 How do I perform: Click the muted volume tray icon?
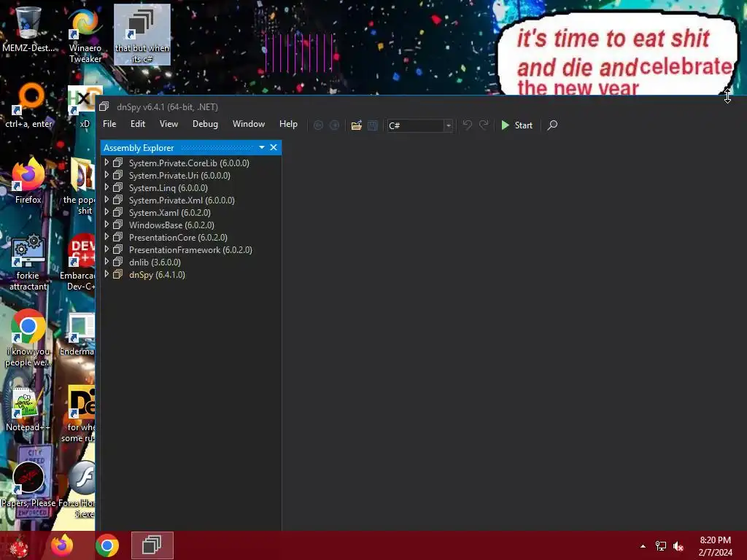[x=678, y=546]
